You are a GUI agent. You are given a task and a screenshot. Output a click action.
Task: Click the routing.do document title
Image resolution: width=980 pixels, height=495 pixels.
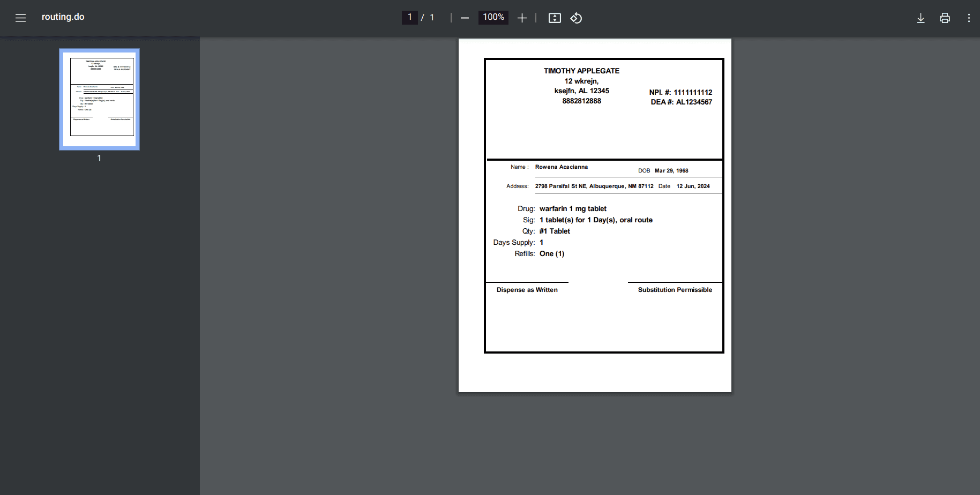pyautogui.click(x=63, y=17)
